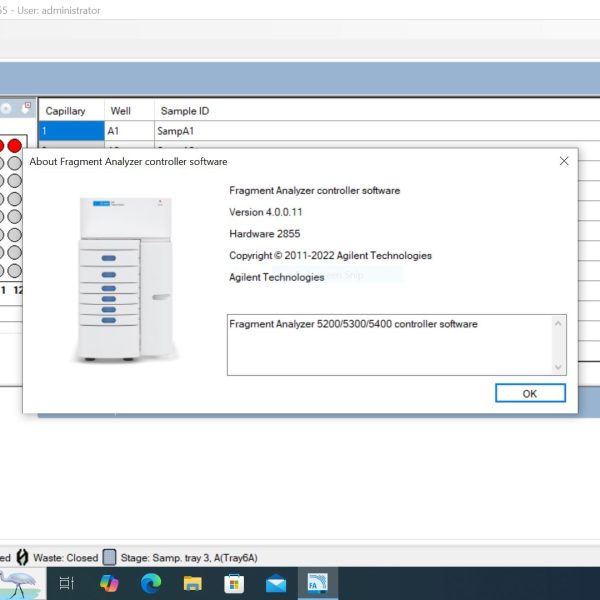Image resolution: width=600 pixels, height=600 pixels.
Task: Click the Copyright 2011-2022 Agilent Technologies line
Action: point(330,256)
